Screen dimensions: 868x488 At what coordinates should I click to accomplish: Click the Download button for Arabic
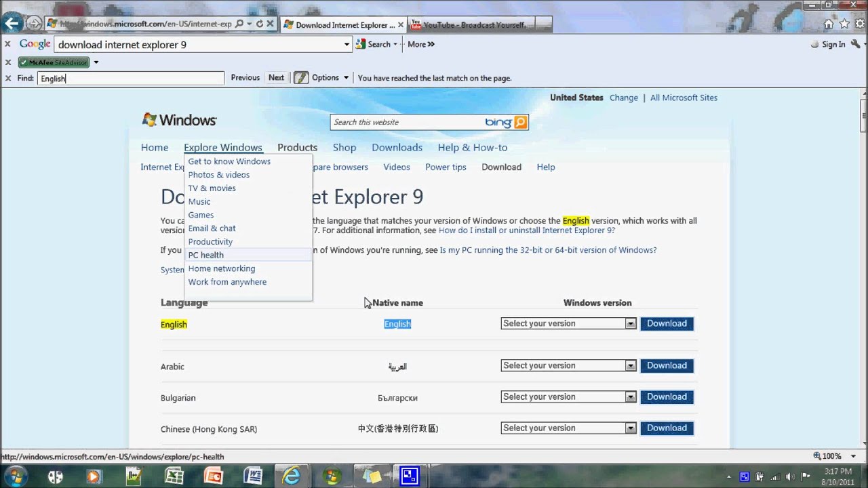pyautogui.click(x=667, y=366)
